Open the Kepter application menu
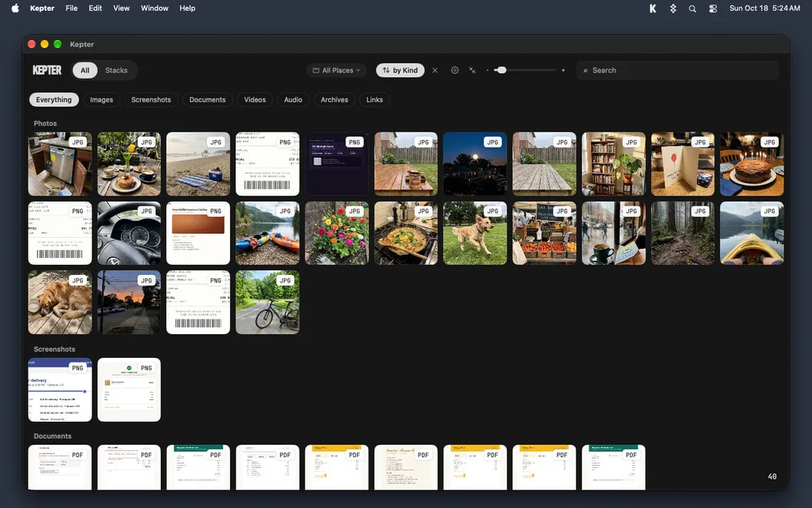 point(42,8)
